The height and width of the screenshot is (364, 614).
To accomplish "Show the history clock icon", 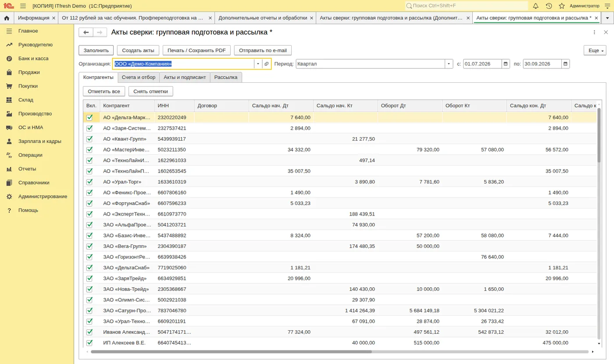I will 549,6.
